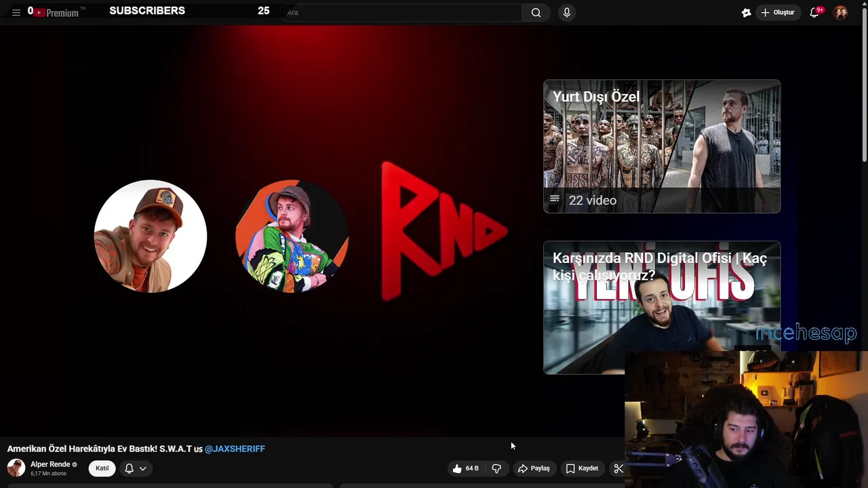Open Alper Rende channel avatar
Image resolution: width=868 pixels, height=488 pixels.
pos(16,468)
